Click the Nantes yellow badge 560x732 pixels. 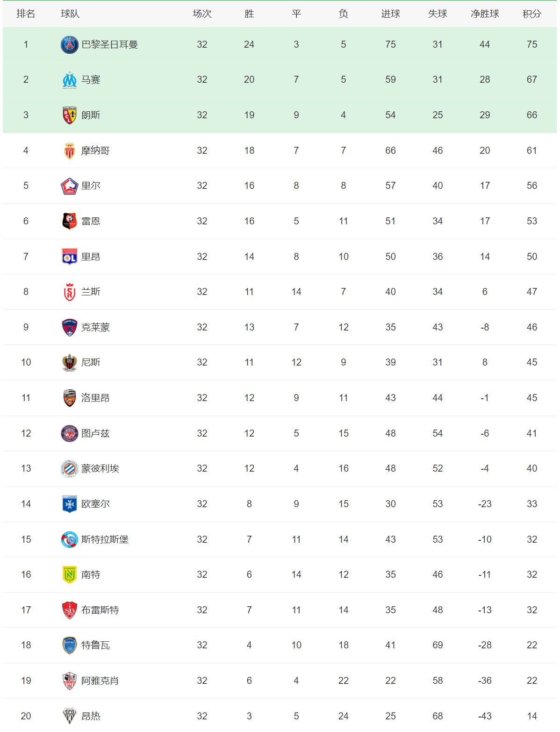tap(70, 574)
